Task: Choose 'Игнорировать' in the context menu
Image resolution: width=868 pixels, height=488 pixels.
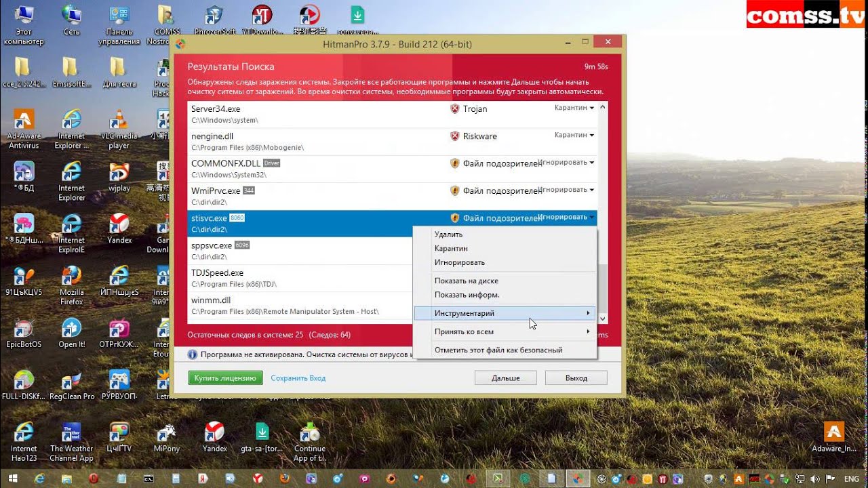Action: tap(505, 262)
